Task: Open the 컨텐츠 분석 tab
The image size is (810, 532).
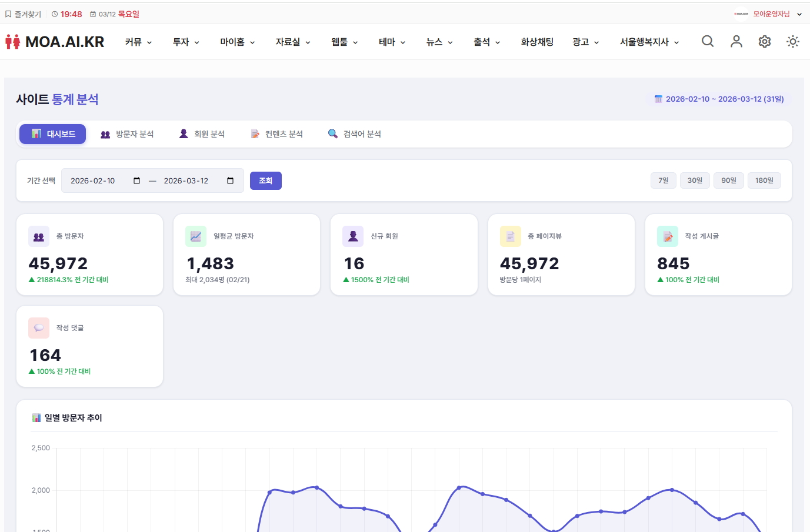Action: (276, 134)
